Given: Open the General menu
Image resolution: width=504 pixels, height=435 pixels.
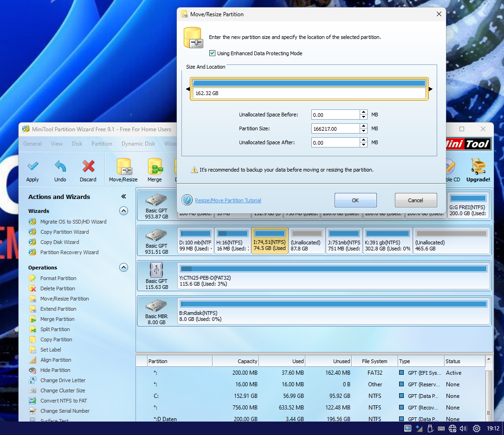Looking at the screenshot, I should [x=32, y=144].
